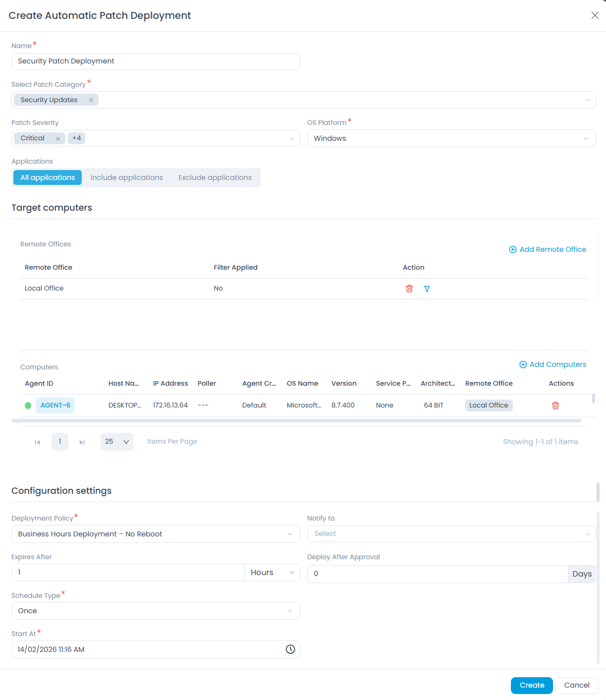Click the Add Remote Office link
Screen dimensions: 606x700
(x=548, y=249)
